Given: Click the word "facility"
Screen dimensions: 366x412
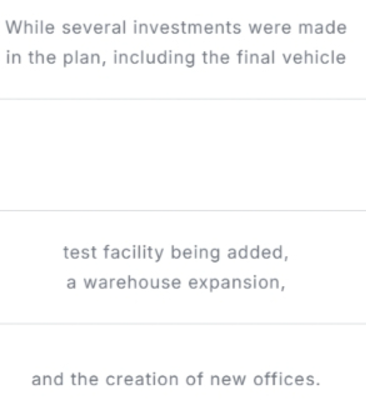Looking at the screenshot, I should point(133,252).
